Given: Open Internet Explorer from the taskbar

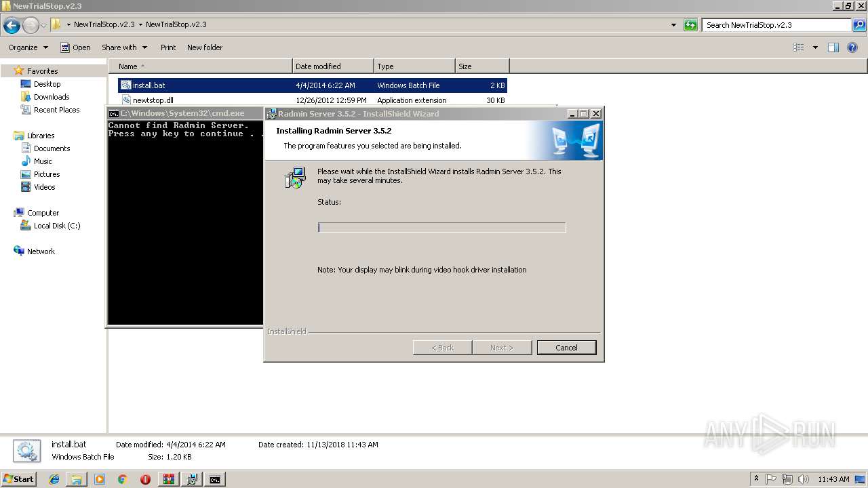Looking at the screenshot, I should (54, 479).
